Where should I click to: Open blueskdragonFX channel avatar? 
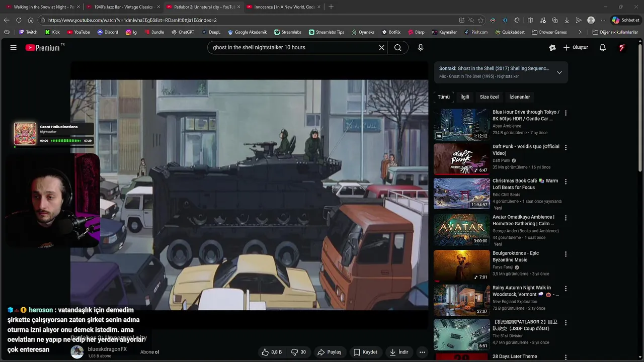(77, 352)
